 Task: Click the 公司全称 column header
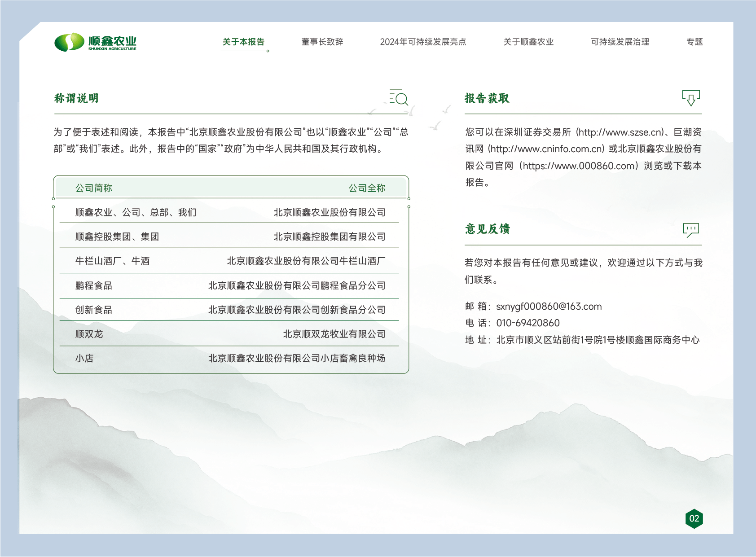click(367, 188)
